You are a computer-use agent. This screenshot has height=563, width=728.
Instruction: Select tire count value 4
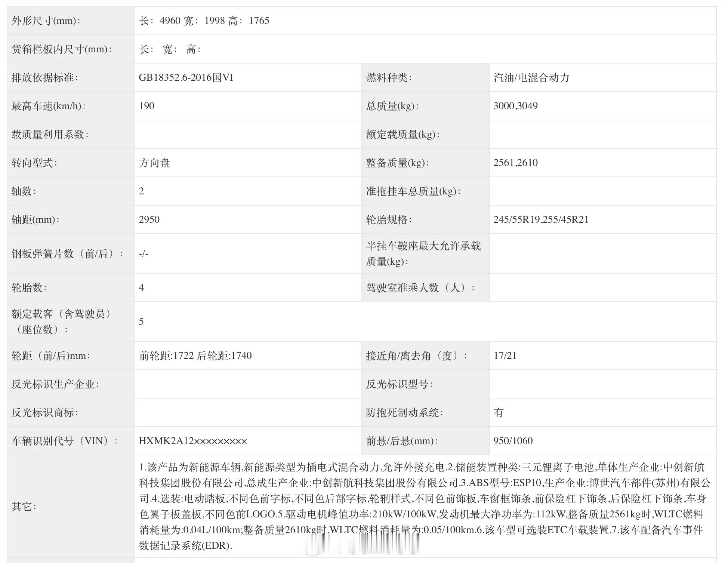(x=141, y=287)
